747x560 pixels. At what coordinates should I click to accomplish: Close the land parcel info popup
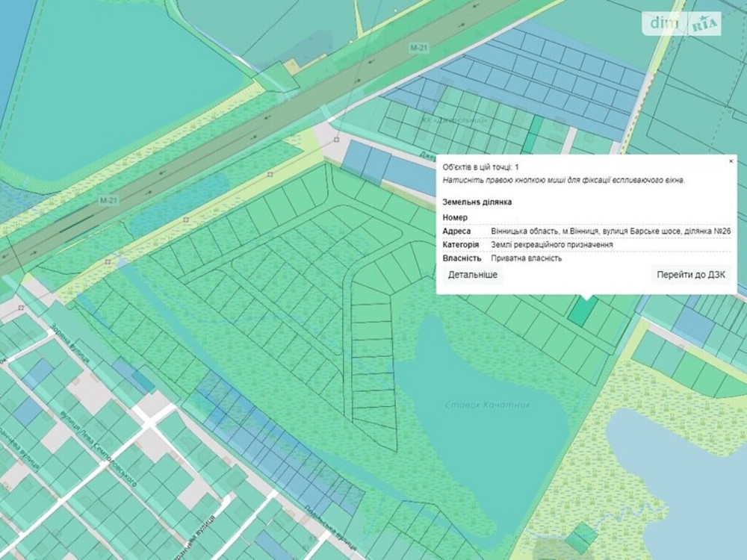click(731, 161)
